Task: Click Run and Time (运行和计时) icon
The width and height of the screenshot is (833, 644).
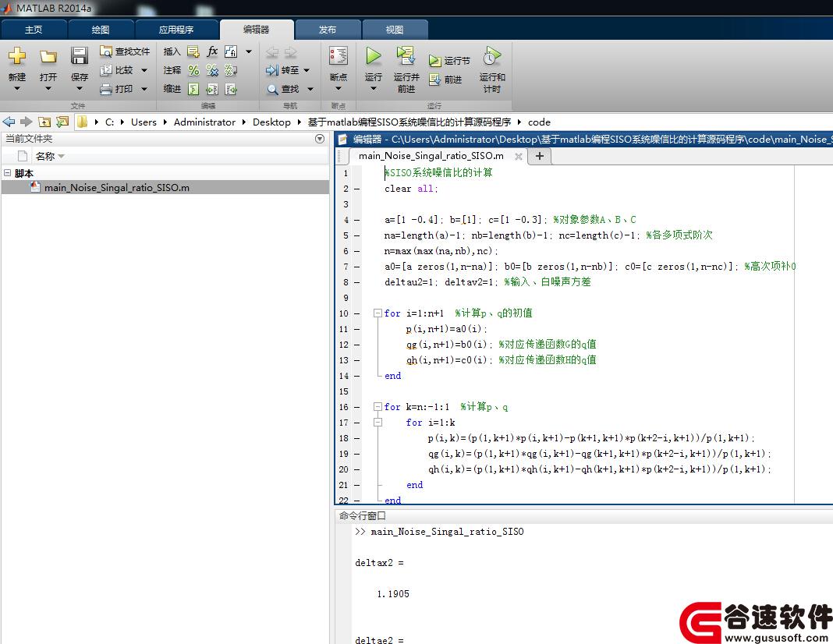Action: (x=492, y=56)
